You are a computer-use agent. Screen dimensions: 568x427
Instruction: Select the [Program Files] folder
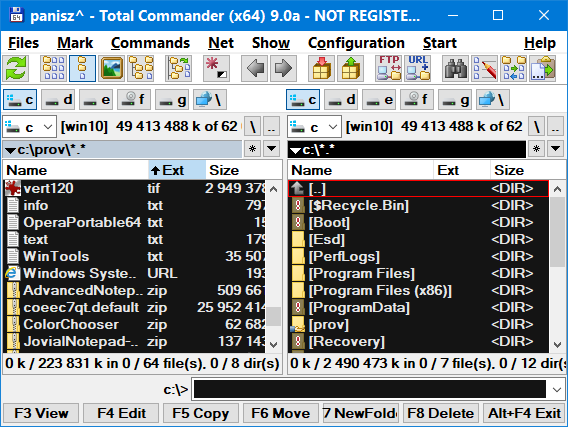coord(418,273)
